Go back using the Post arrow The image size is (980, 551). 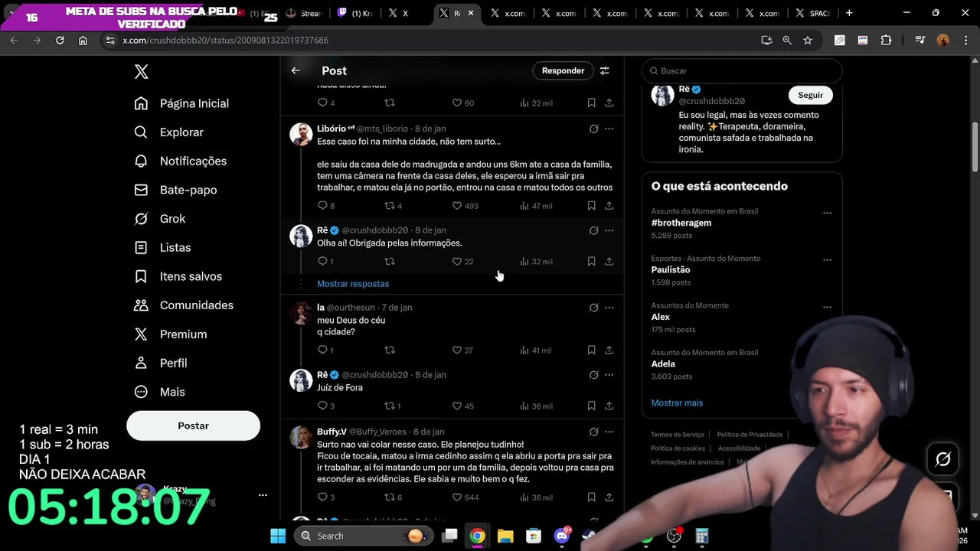[x=296, y=70]
